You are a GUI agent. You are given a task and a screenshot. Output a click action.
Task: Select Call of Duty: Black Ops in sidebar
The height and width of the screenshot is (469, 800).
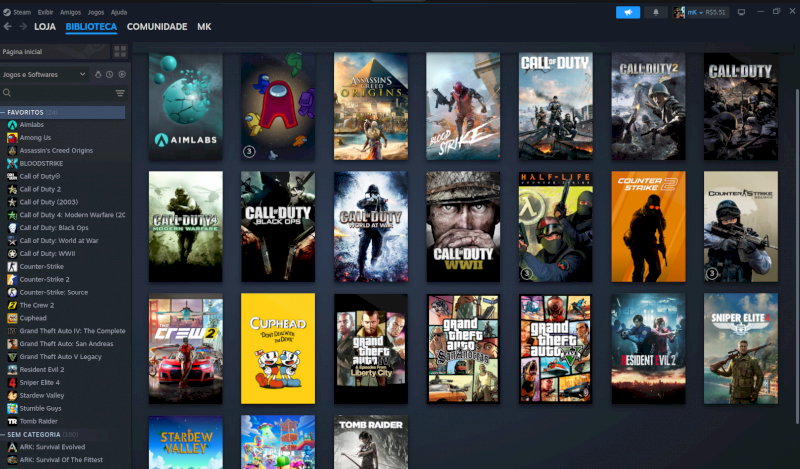54,228
